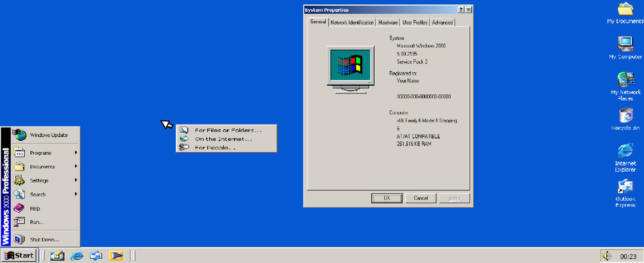The height and width of the screenshot is (263, 644).
Task: Open the Hardware tab
Action: point(388,23)
